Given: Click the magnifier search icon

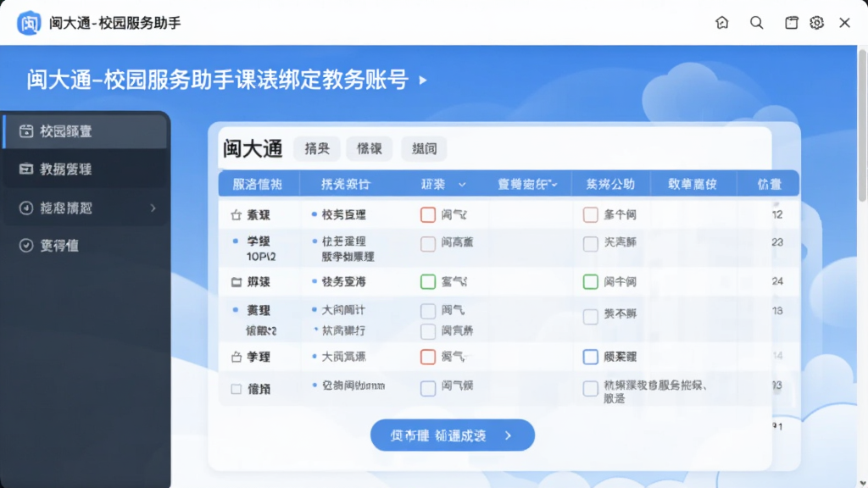Looking at the screenshot, I should click(x=756, y=23).
